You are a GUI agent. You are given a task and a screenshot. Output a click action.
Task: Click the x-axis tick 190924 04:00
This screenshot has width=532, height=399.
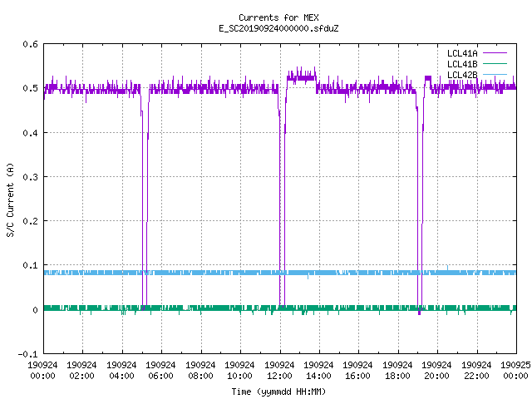tap(121, 371)
